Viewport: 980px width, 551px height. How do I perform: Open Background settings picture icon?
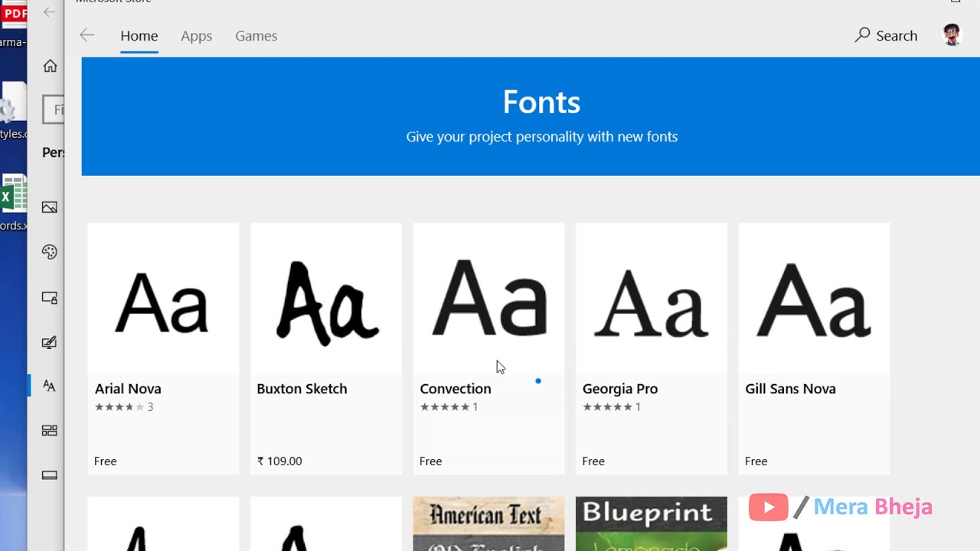pyautogui.click(x=50, y=207)
